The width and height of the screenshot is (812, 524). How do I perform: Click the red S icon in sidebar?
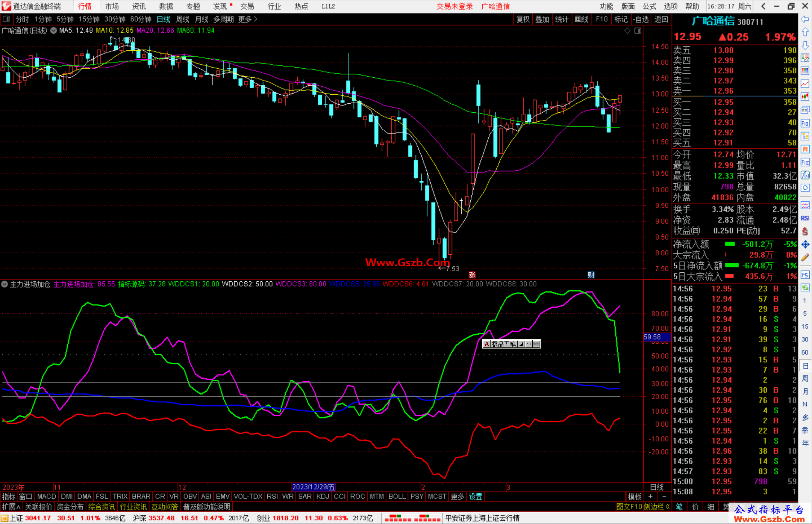pos(805,231)
